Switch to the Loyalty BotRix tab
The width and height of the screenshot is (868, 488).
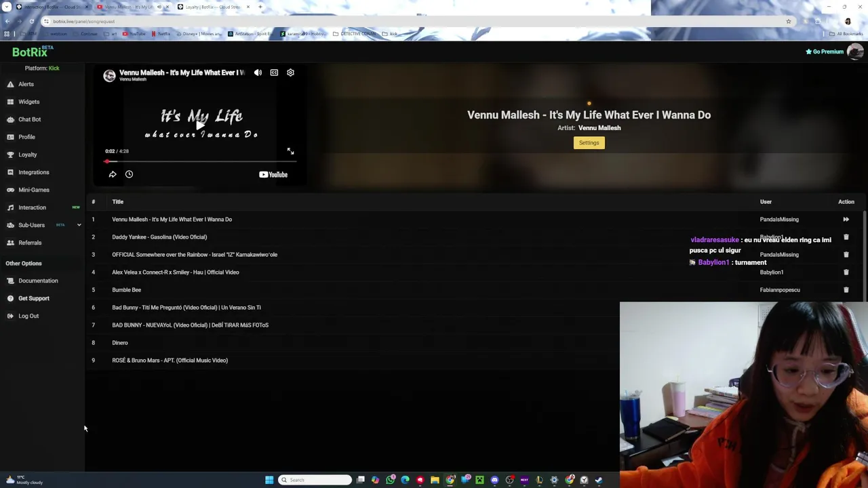tap(212, 7)
